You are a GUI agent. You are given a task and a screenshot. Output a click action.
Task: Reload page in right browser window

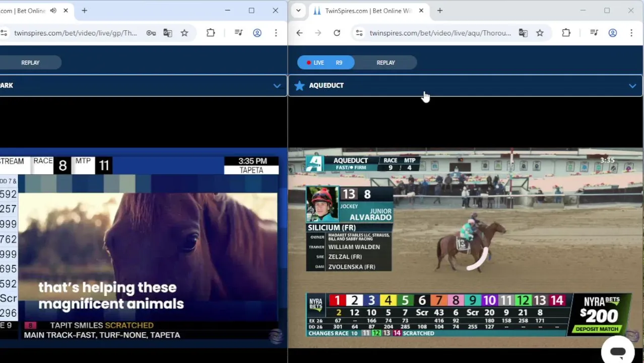pos(337,33)
